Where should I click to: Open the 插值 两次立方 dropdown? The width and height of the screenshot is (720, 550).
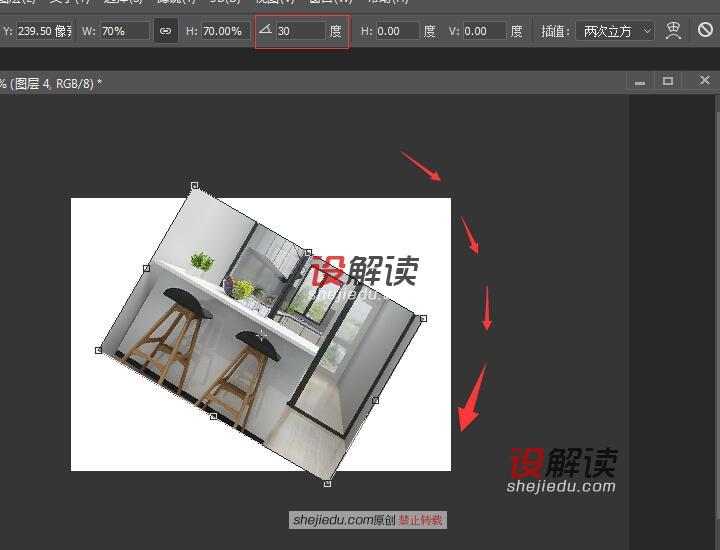tap(615, 31)
